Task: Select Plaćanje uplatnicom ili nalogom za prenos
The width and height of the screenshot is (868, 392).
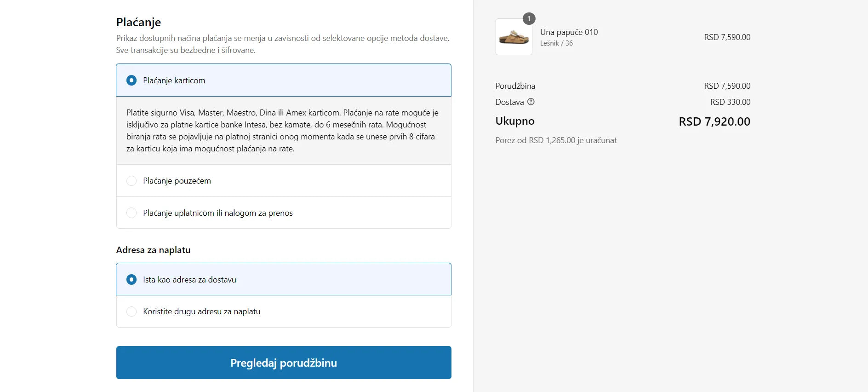Action: pyautogui.click(x=131, y=213)
